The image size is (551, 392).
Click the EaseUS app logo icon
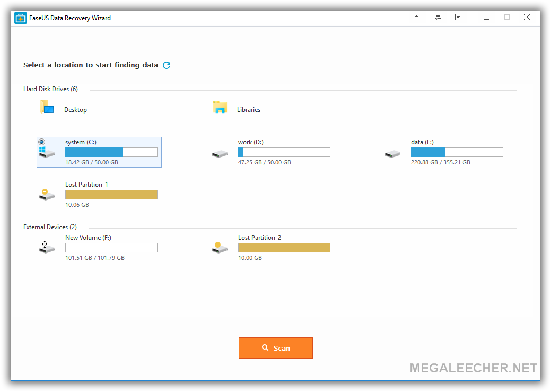point(20,18)
